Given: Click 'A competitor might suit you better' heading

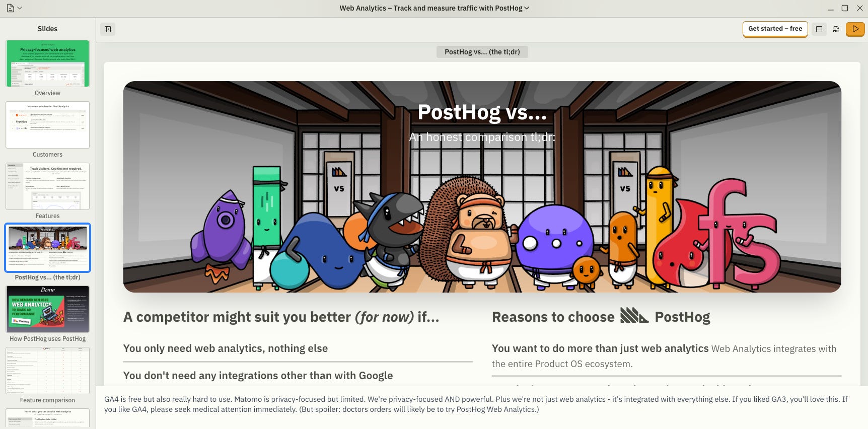Looking at the screenshot, I should (281, 317).
